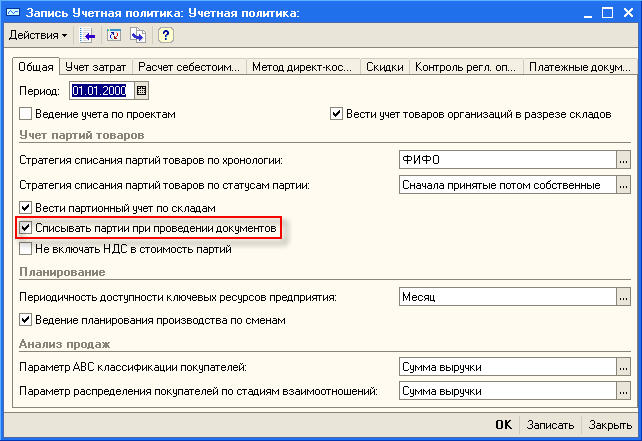The width and height of the screenshot is (642, 441).
Task: Open selection for Периодичность field showing Месяц
Action: [x=623, y=297]
